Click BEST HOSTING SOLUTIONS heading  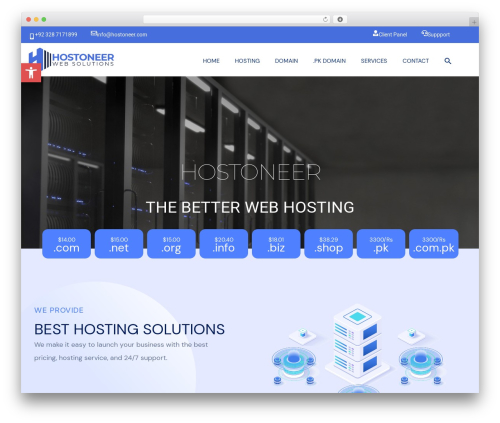(x=129, y=329)
